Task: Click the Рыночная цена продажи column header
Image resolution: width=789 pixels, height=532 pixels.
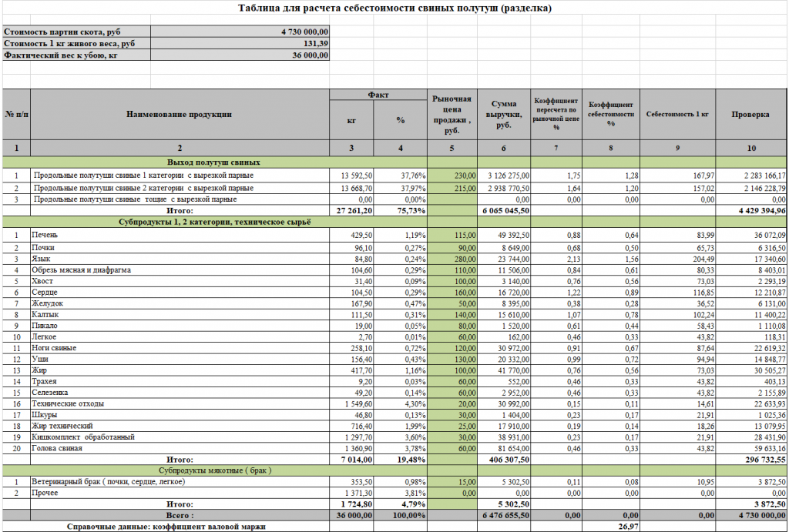Action: tap(452, 114)
